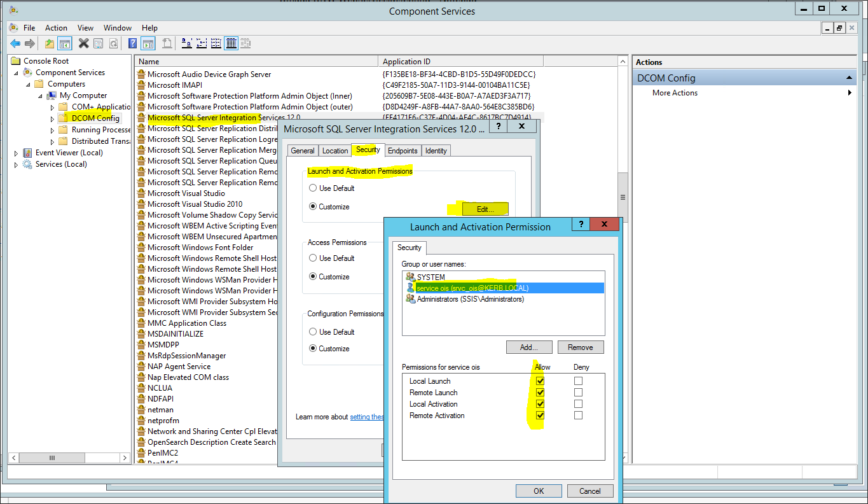Select Console Root in the tree
868x504 pixels.
[x=46, y=61]
